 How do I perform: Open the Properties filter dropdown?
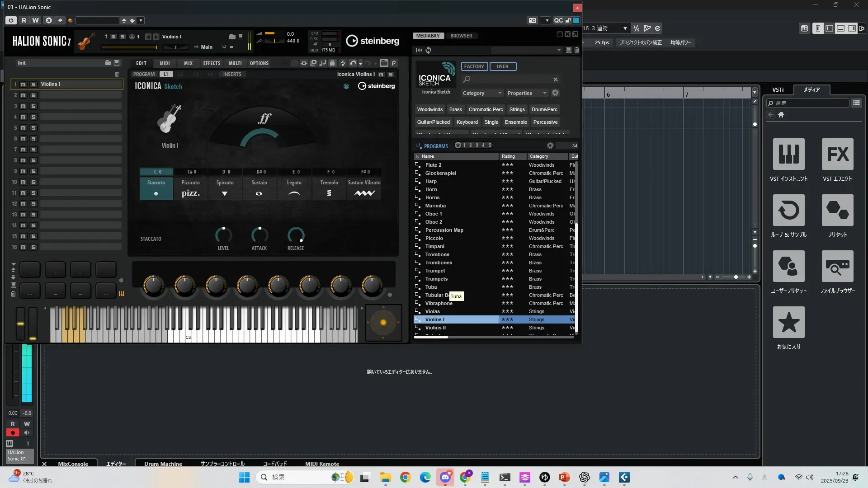[527, 93]
